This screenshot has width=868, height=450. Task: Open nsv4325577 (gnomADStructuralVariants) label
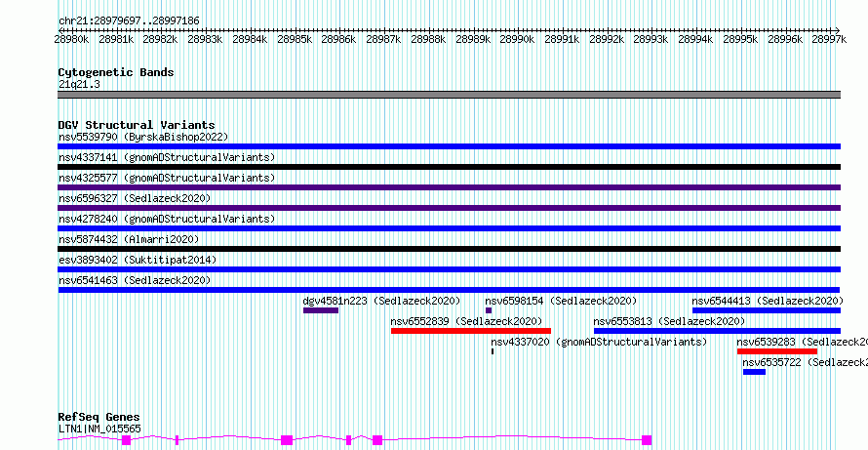[167, 178]
